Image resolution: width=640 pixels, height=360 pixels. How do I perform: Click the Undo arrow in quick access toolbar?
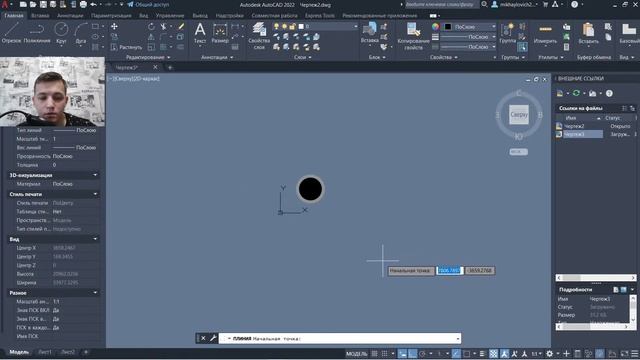(x=93, y=4)
